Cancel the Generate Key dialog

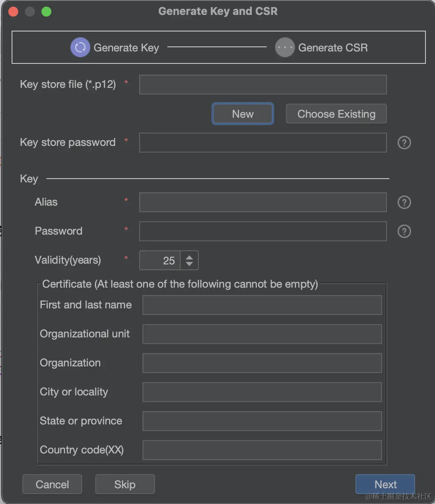pos(52,485)
